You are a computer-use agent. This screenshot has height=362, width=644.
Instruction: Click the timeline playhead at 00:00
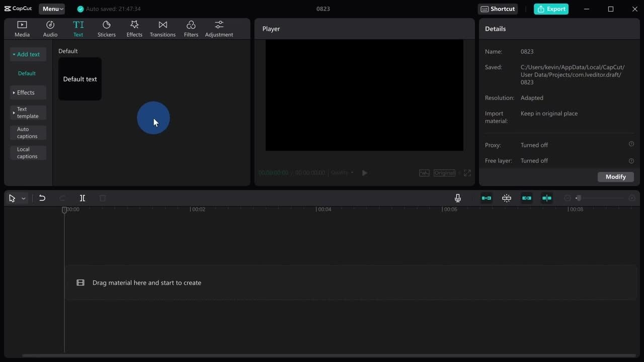coord(64,210)
